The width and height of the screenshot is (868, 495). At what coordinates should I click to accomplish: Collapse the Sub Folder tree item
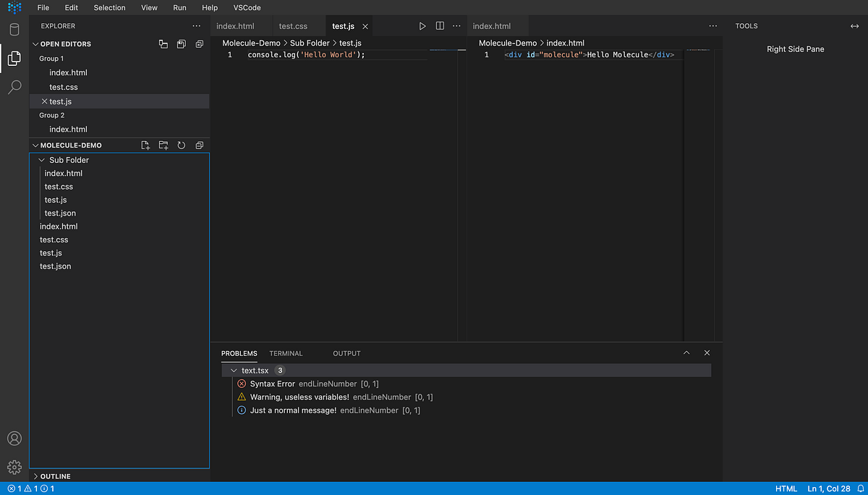(41, 159)
